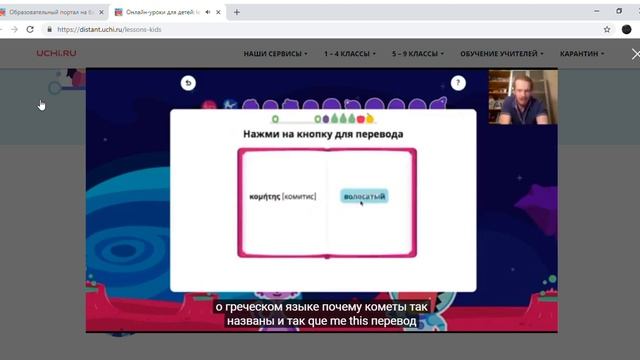Viewport: 640px width, 360px height.
Task: Open the question mark help button
Action: (458, 83)
